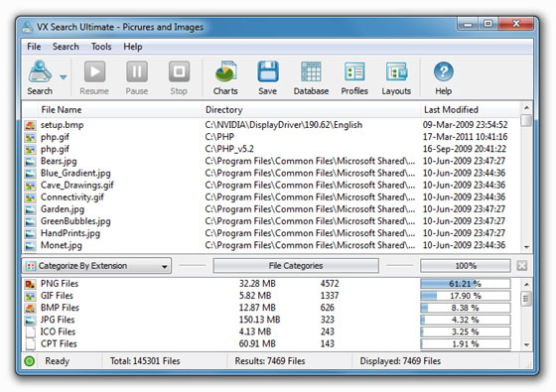Open the File menu
The image size is (556, 392).
[34, 47]
